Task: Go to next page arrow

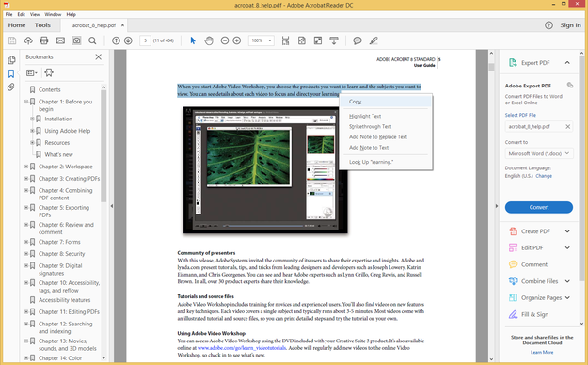Action: coord(128,40)
